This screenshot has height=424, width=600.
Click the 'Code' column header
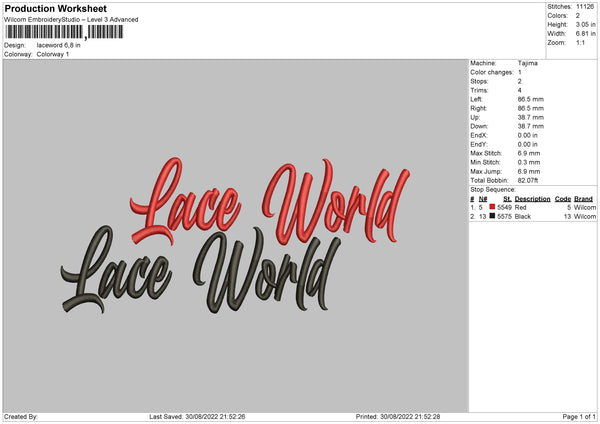(x=563, y=199)
